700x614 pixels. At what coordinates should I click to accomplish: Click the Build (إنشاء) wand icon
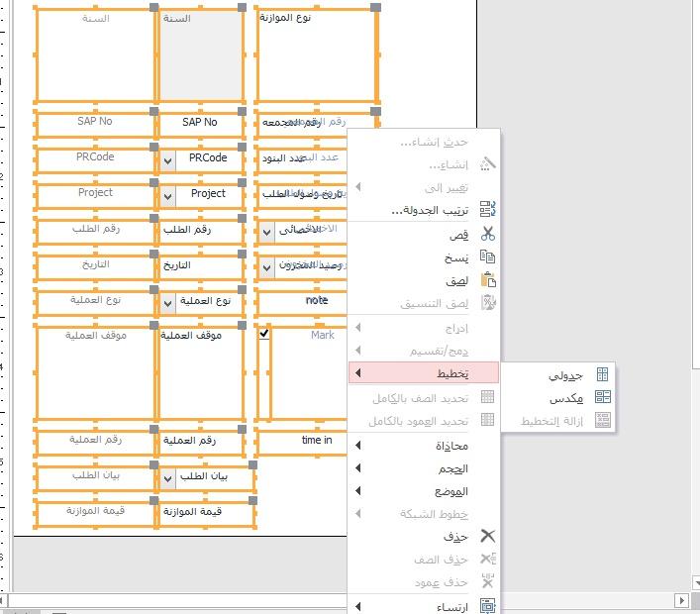click(487, 163)
